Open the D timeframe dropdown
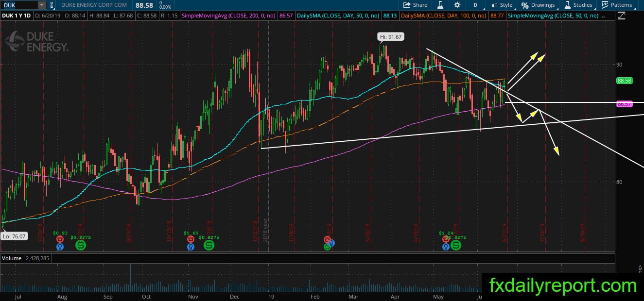 475,5
